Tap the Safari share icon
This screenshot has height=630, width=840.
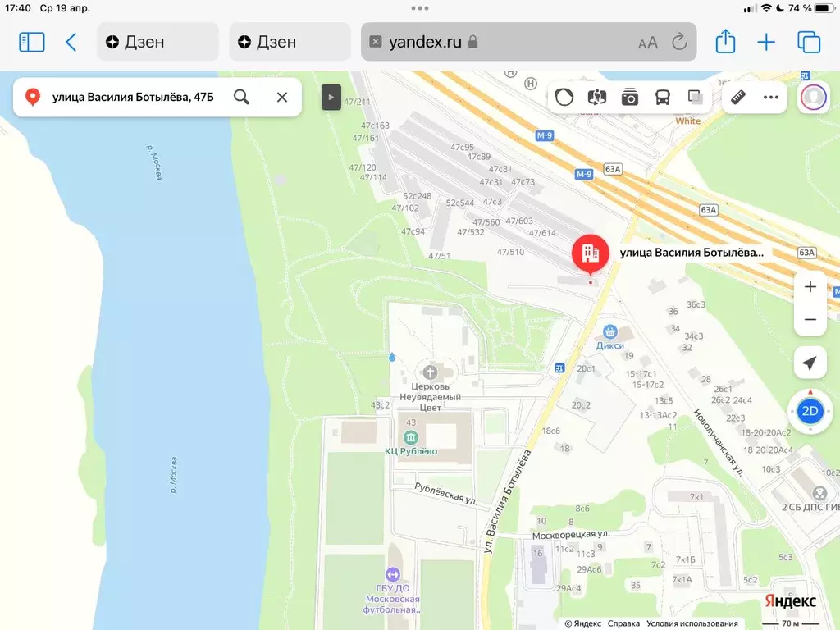(x=724, y=42)
